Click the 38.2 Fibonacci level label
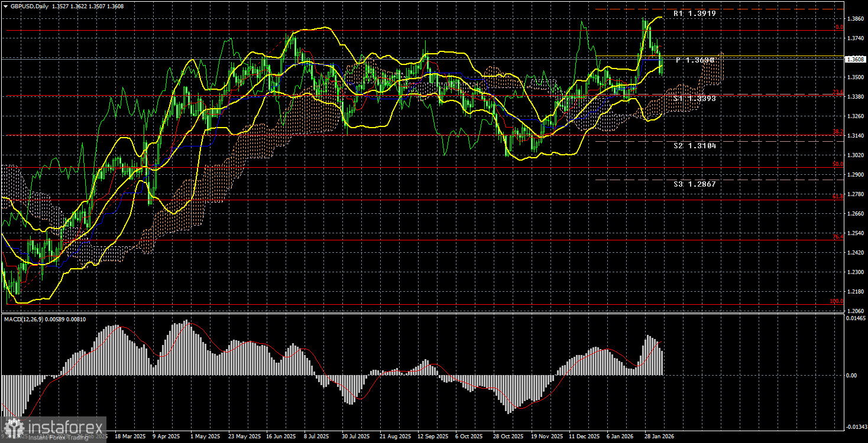This screenshot has width=868, height=443. point(838,132)
